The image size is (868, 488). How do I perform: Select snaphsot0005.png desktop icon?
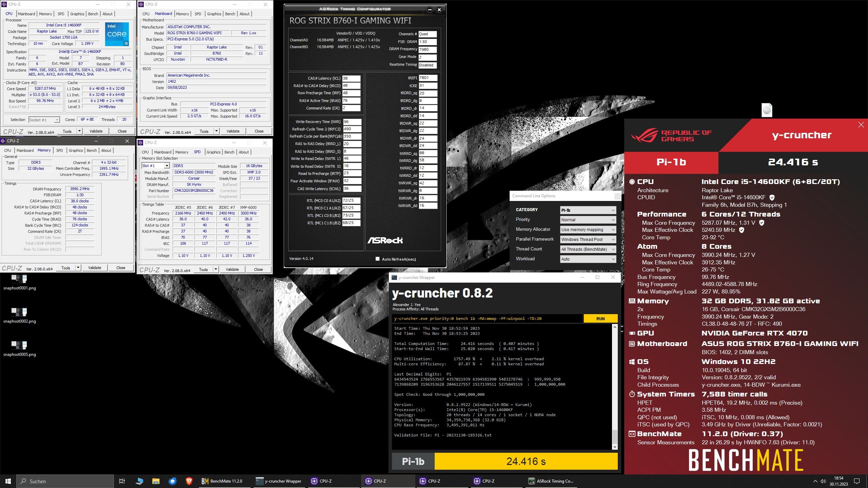(19, 349)
